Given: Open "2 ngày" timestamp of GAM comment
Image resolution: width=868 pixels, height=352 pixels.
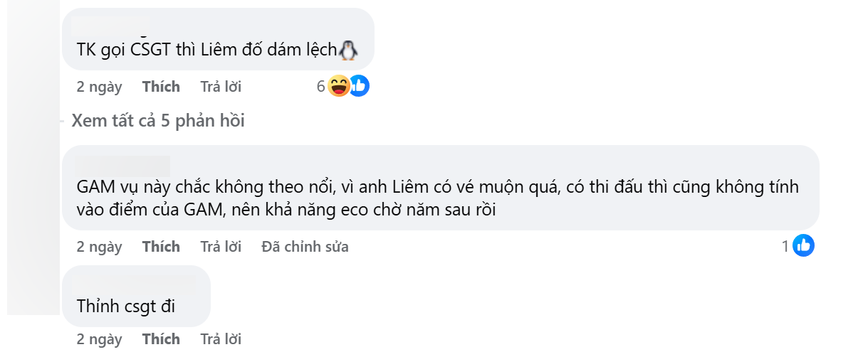Looking at the screenshot, I should pos(99,247).
